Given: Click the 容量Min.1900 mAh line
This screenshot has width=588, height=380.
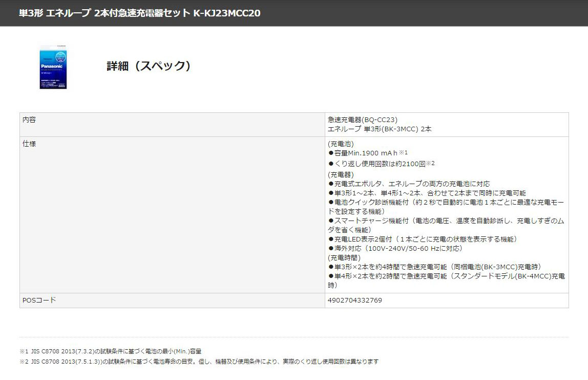Looking at the screenshot, I should [368, 153].
